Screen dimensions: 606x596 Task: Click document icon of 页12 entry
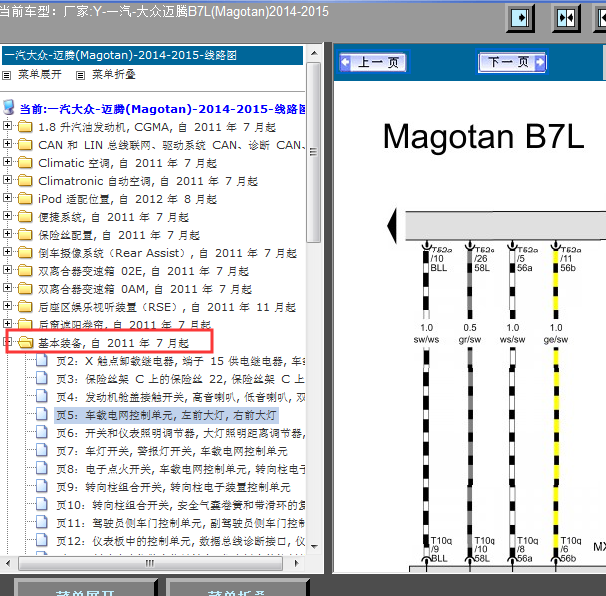pos(42,540)
